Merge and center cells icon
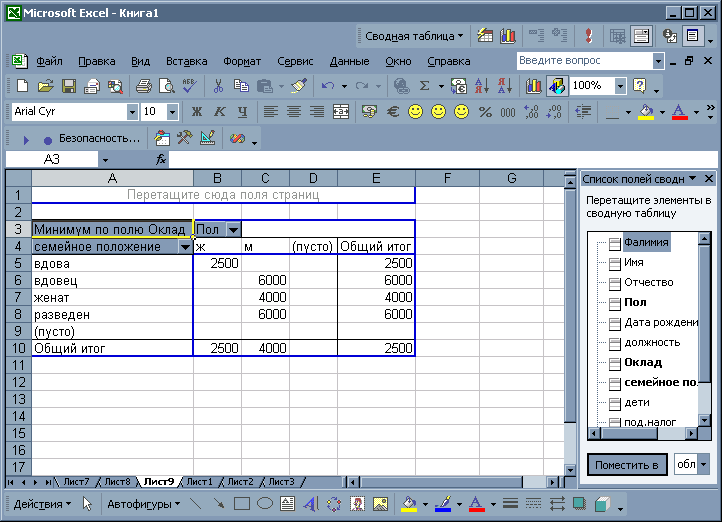Screen dimensions: 722x522 pyautogui.click(x=341, y=111)
